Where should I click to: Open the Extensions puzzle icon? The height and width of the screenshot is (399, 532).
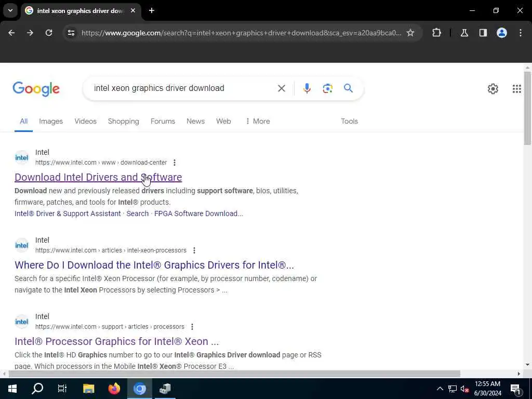click(436, 33)
